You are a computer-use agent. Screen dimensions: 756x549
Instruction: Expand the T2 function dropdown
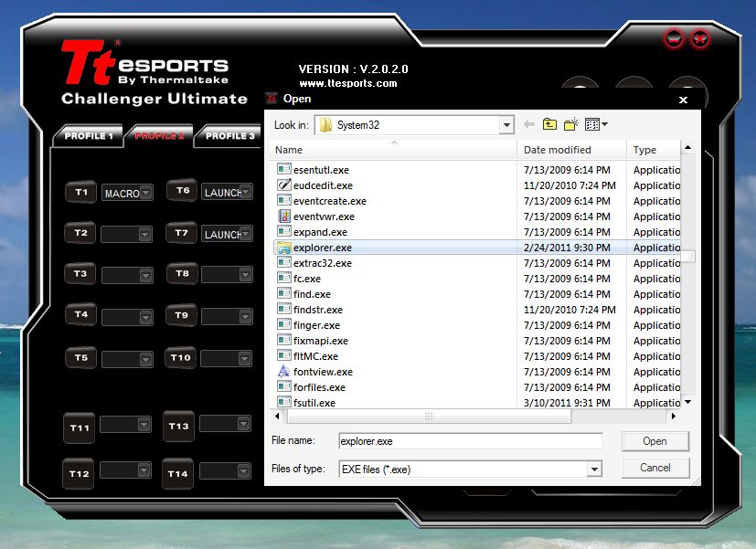coord(144,235)
